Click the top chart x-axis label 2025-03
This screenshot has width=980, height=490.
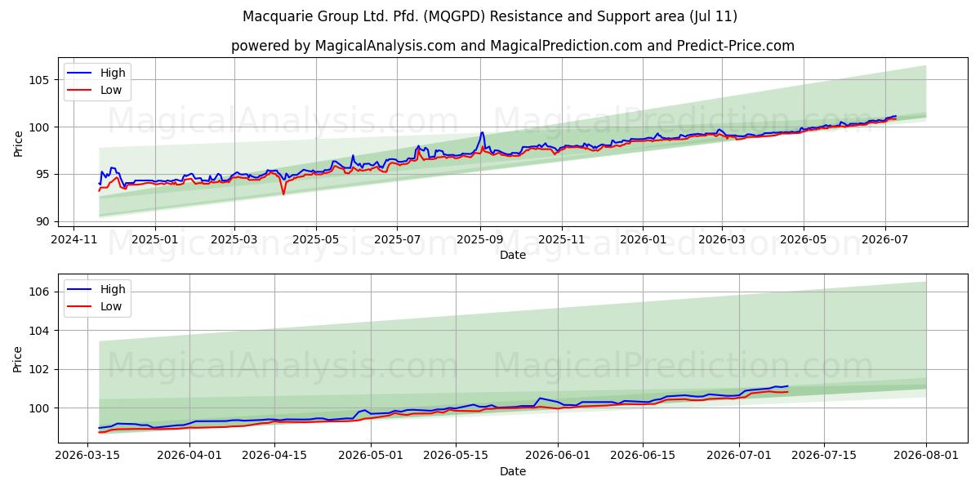point(234,240)
